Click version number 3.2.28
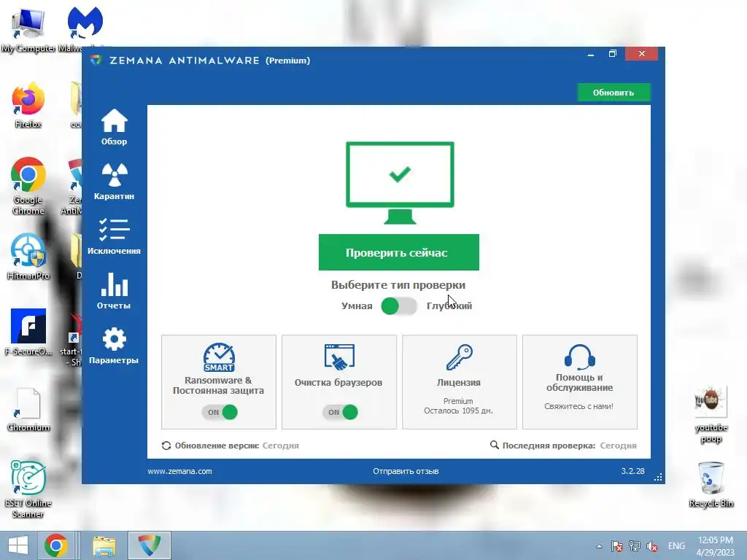The image size is (747, 560). [632, 471]
